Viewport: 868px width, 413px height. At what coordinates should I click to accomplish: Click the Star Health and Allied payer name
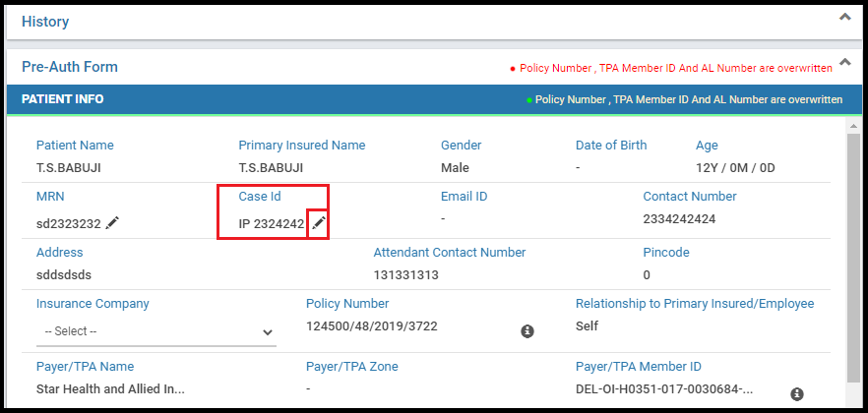tap(110, 388)
